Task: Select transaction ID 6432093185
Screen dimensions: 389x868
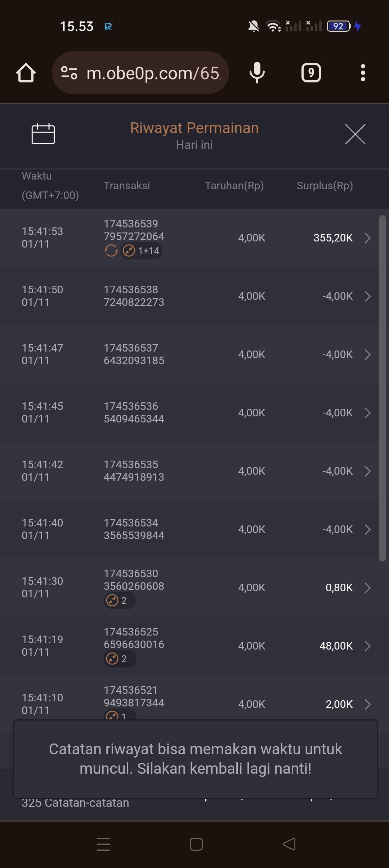Action: coord(134,360)
